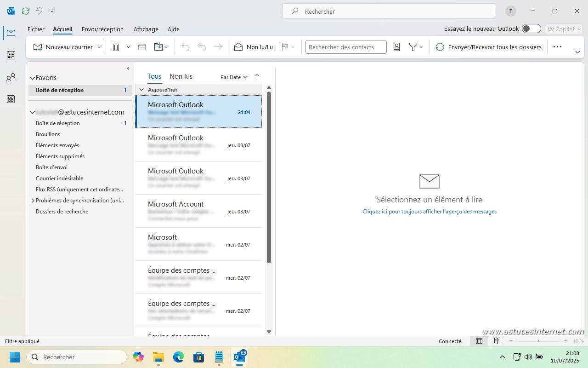
Task: Open the Flux RSS folder
Action: 80,190
